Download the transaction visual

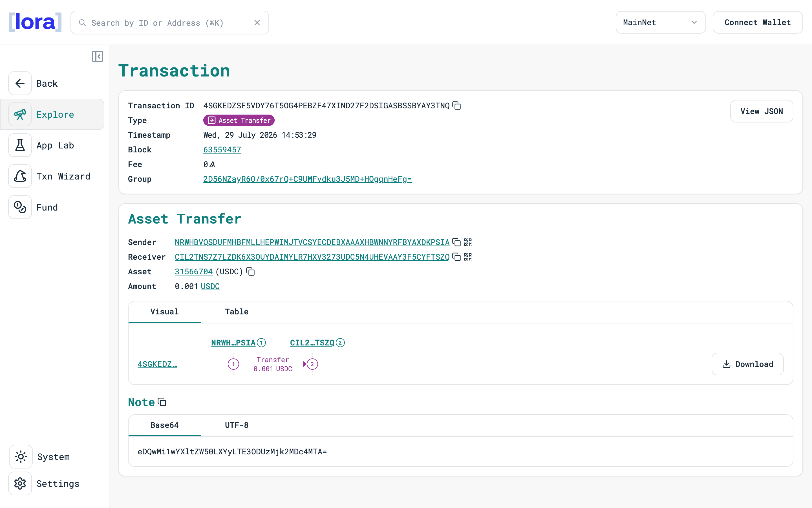pyautogui.click(x=748, y=364)
